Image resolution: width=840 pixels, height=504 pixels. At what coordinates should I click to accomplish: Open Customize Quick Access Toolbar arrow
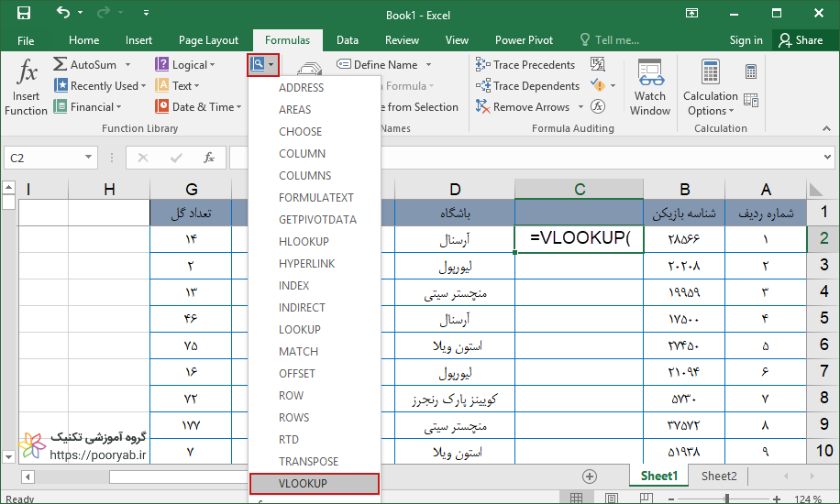click(146, 13)
